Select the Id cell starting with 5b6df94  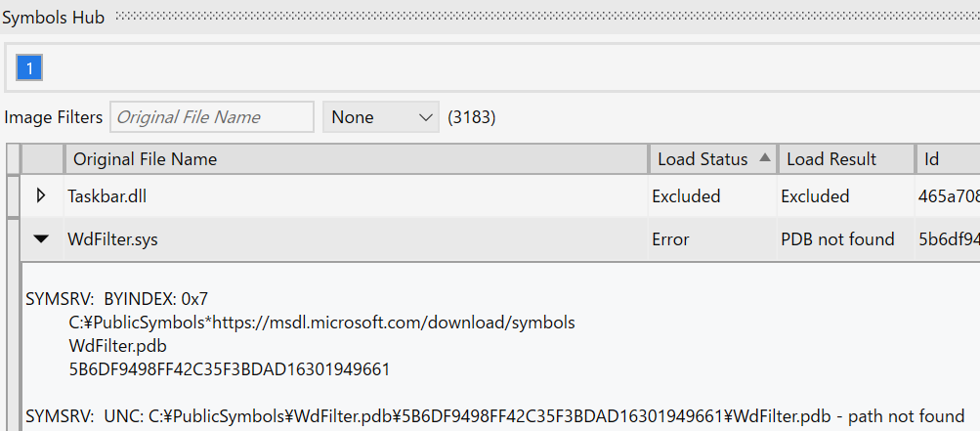[x=948, y=239]
